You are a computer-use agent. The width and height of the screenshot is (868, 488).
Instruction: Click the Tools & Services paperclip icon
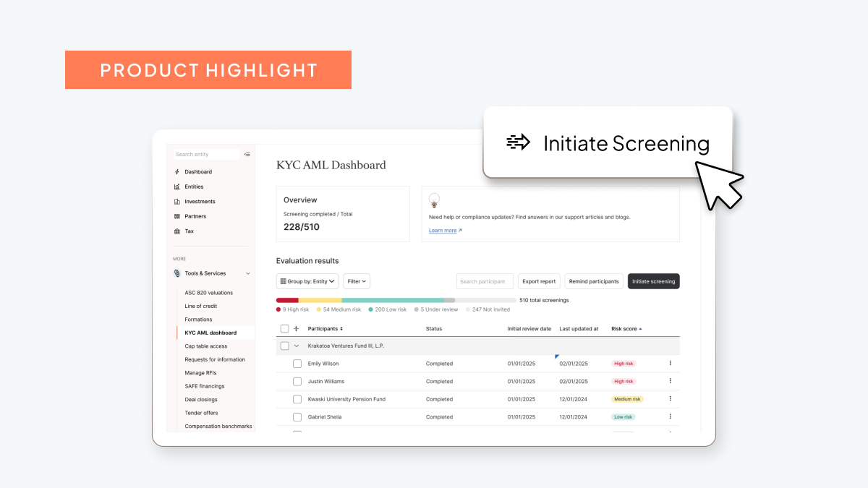176,273
